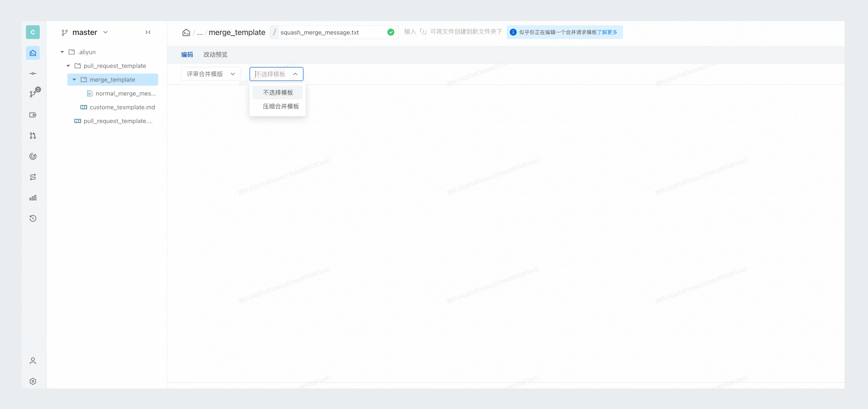Screen dimensions: 868x409
Task: Click the folder icon of .aliyun
Action: pyautogui.click(x=71, y=52)
